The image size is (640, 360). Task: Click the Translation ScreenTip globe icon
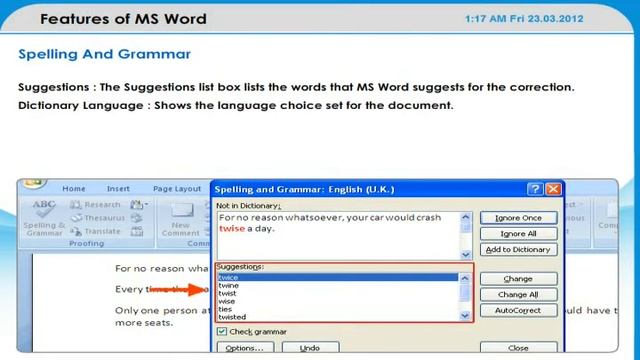point(137,218)
